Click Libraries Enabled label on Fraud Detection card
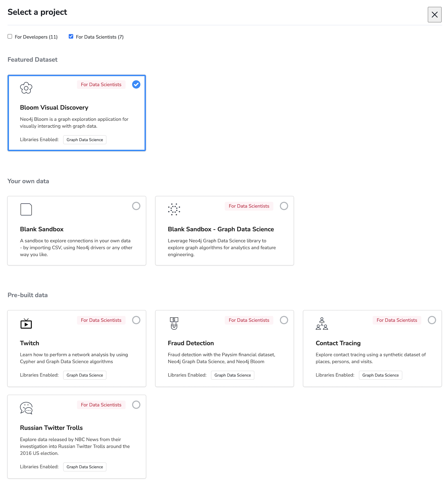 tap(187, 375)
